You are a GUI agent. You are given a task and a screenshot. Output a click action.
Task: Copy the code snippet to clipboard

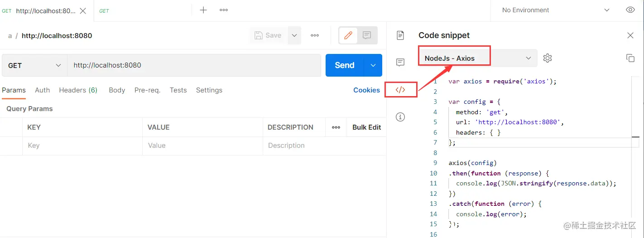630,58
